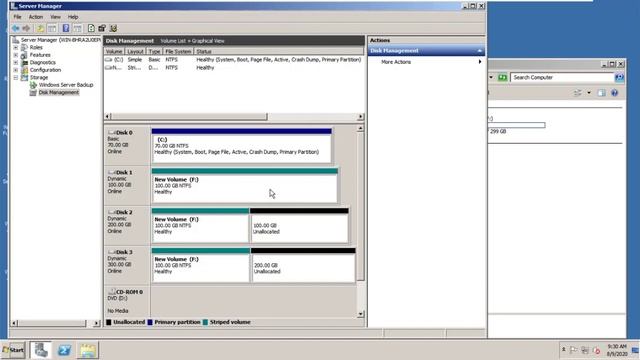
Task: Toggle the Show/Hide Console Tree toolbar icon
Action: tap(52, 28)
